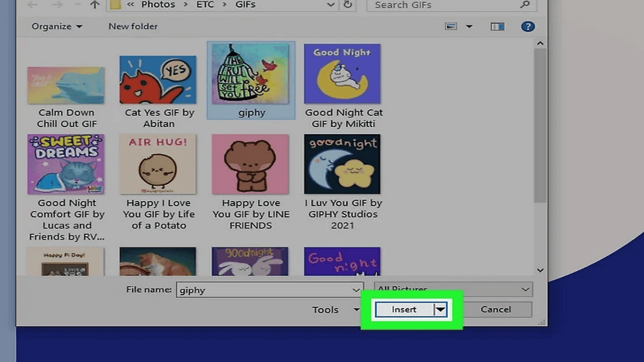The width and height of the screenshot is (644, 362).
Task: Click the change view icon
Action: tap(451, 26)
